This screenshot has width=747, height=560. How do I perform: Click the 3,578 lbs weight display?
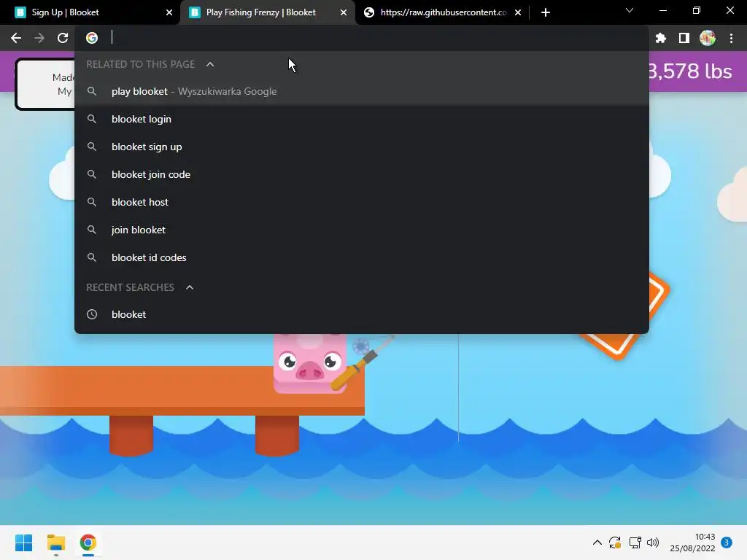[690, 71]
